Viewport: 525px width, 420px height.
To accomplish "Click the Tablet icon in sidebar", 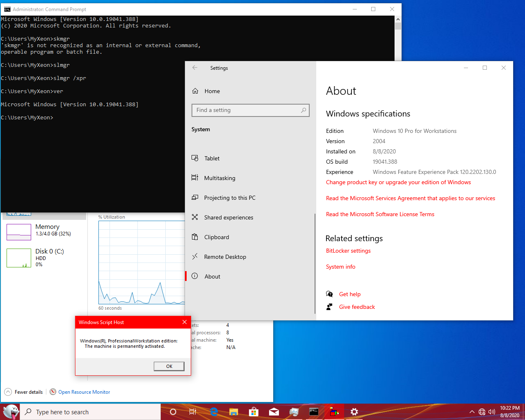I will [195, 158].
